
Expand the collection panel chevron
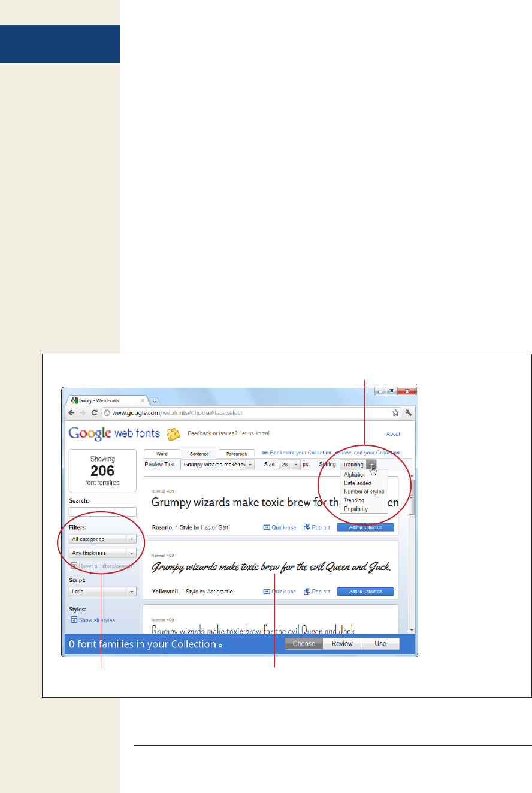pyautogui.click(x=220, y=645)
